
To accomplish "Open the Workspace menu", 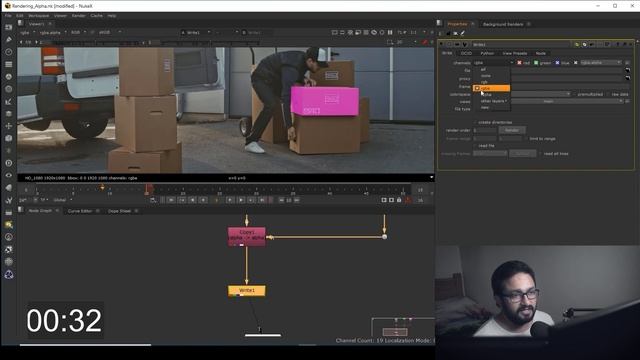I will coord(39,16).
